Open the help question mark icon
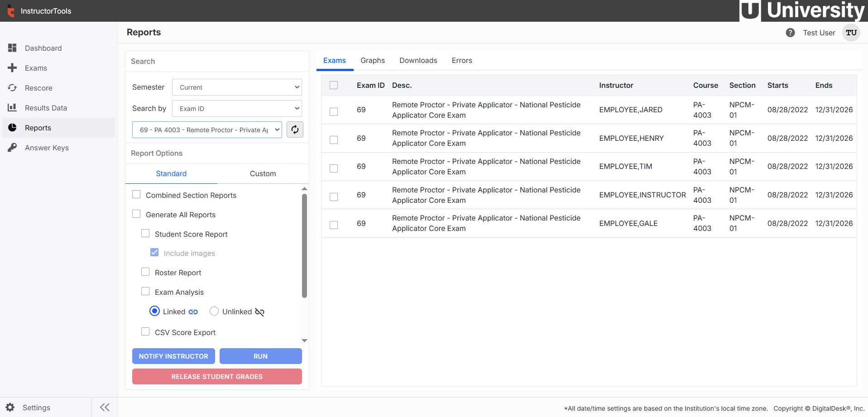 [x=791, y=33]
